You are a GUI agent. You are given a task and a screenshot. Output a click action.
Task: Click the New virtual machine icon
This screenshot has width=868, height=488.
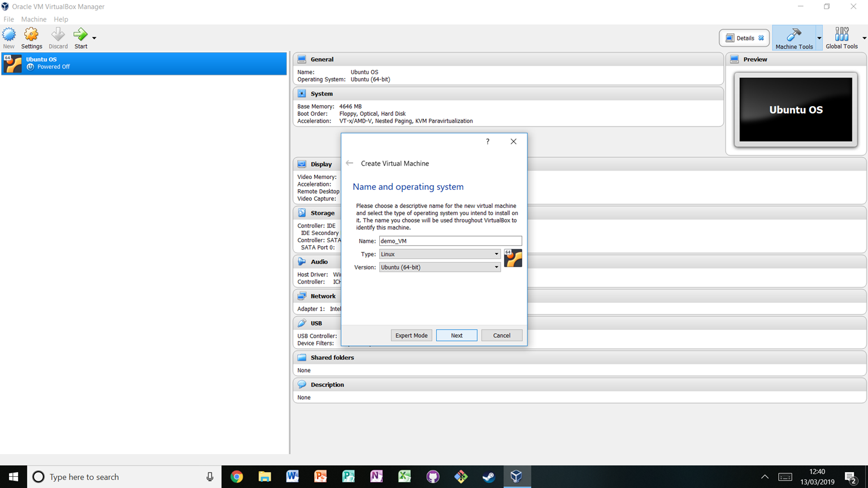8,34
